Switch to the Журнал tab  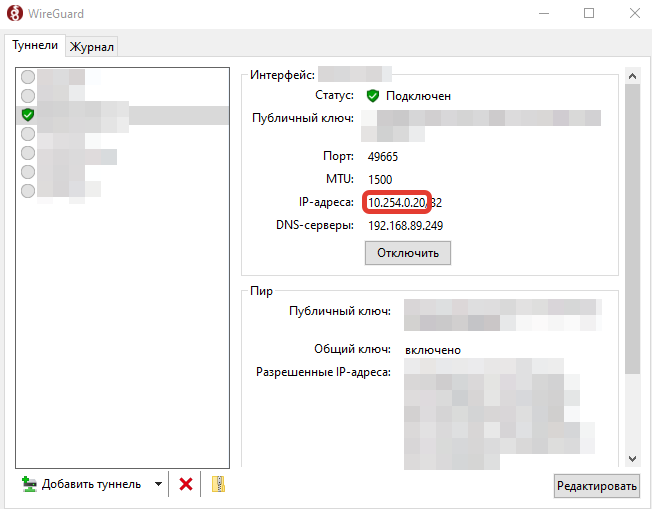tap(91, 47)
